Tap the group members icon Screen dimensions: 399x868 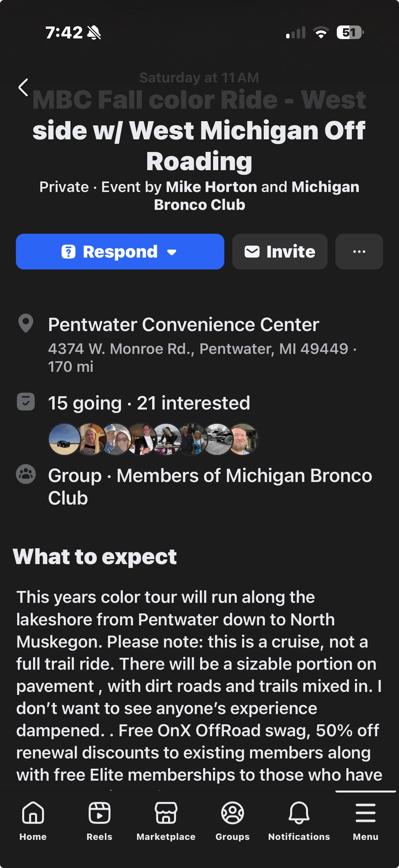pos(26,474)
